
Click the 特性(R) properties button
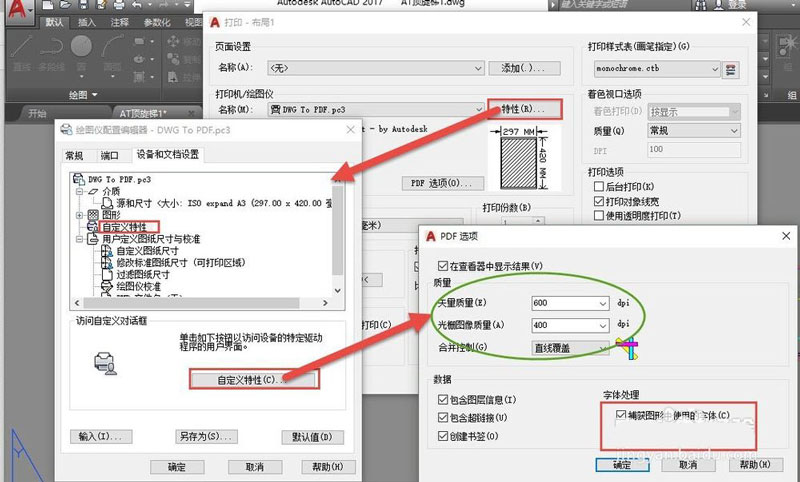524,109
